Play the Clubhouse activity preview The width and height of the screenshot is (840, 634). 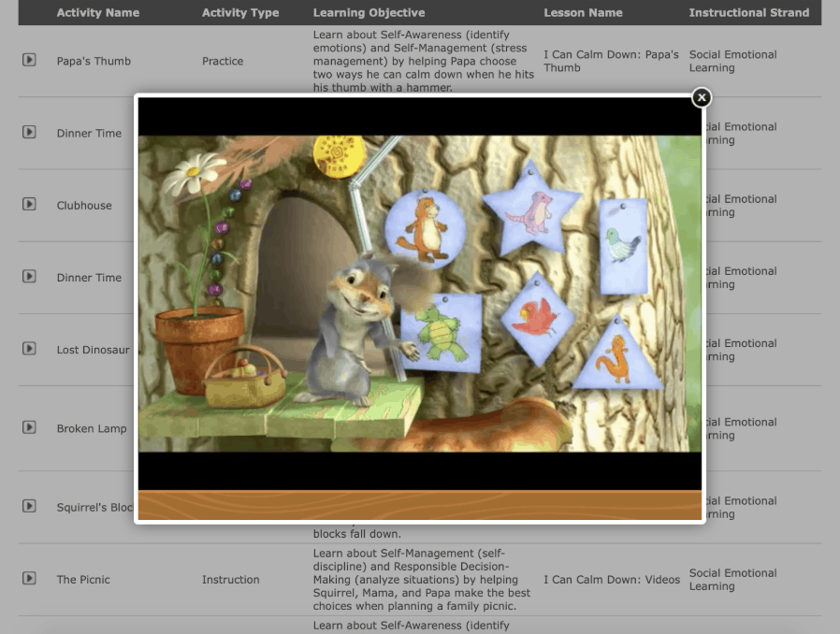tap(29, 204)
